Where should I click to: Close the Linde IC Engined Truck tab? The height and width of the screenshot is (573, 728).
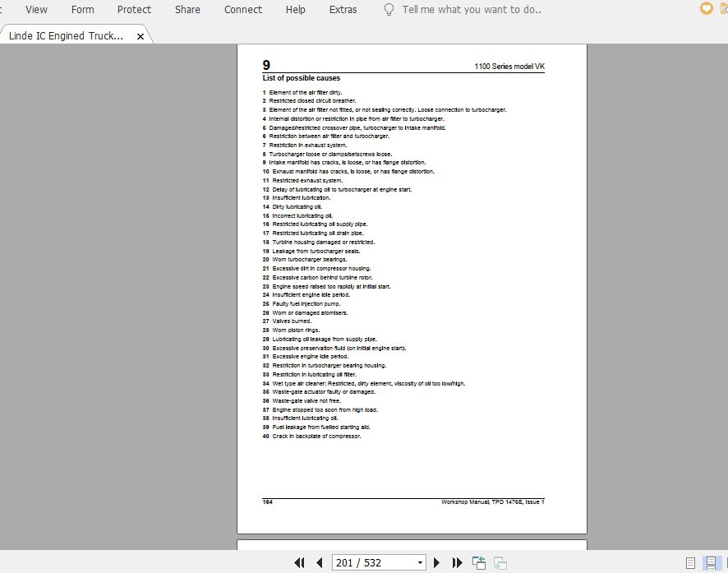point(141,36)
